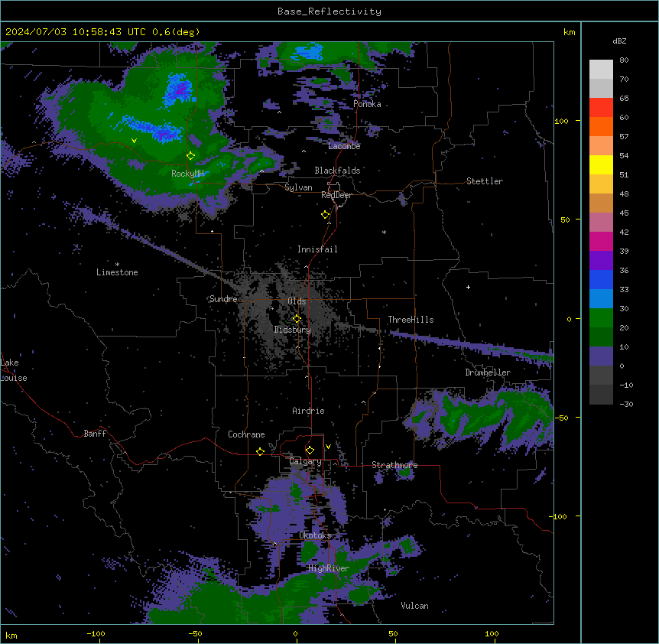Image resolution: width=659 pixels, height=644 pixels.
Task: Click the Banff town label
Action: coord(95,434)
